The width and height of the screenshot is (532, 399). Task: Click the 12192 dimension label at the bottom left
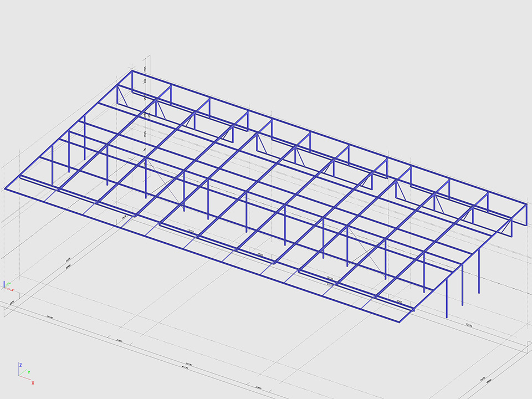[x=49, y=318]
